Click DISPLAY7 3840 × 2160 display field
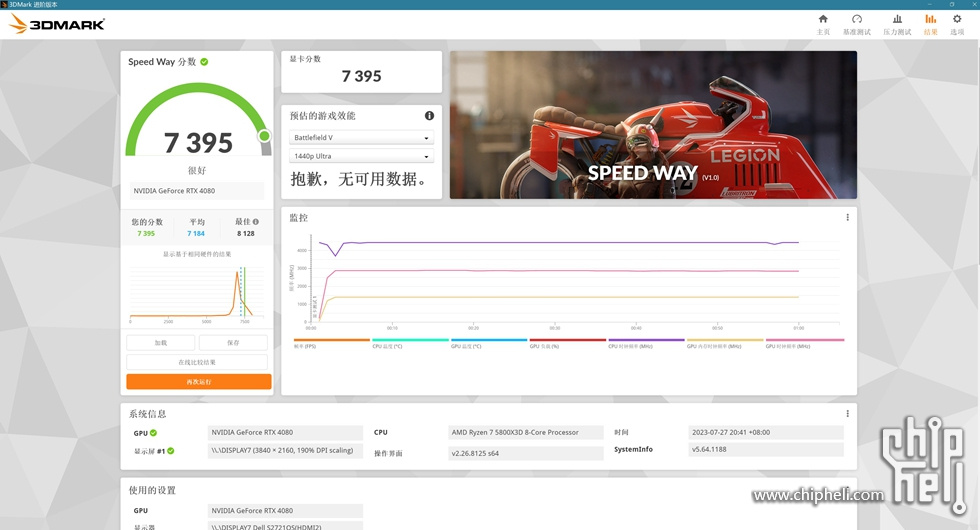 (x=285, y=451)
